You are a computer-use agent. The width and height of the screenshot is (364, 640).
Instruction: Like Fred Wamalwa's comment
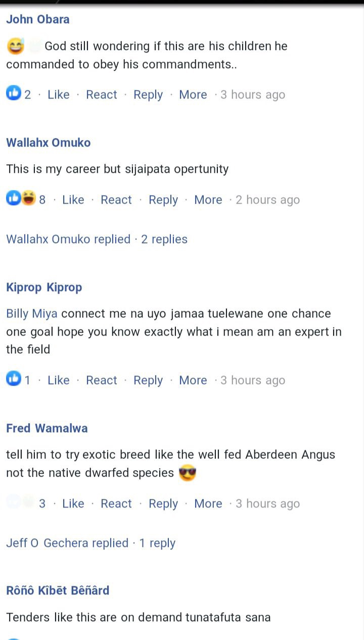[x=73, y=504]
